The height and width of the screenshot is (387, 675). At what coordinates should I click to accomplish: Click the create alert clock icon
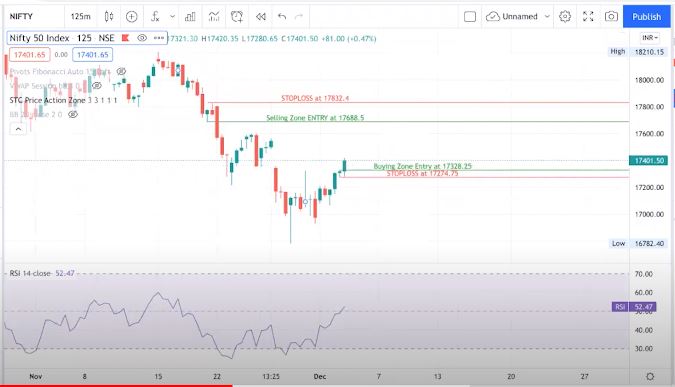pyautogui.click(x=237, y=17)
